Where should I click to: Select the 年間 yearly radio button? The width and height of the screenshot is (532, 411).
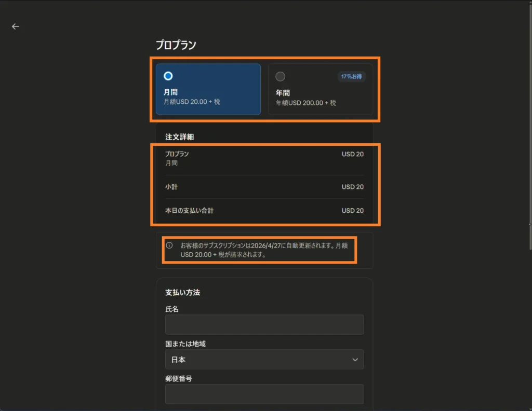coord(280,76)
